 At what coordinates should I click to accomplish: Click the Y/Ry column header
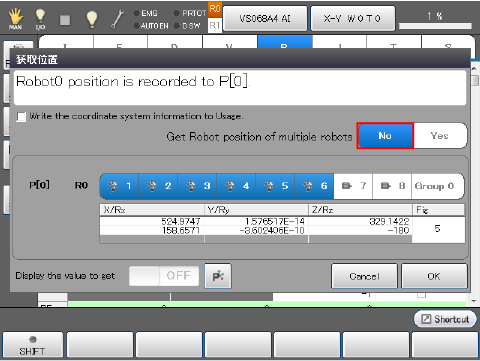click(256, 210)
